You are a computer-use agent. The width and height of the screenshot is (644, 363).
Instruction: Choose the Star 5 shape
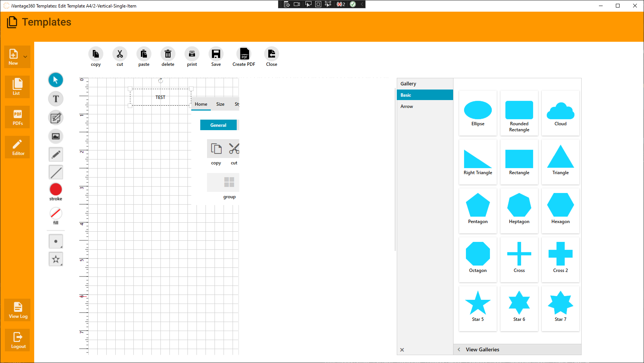pyautogui.click(x=478, y=308)
